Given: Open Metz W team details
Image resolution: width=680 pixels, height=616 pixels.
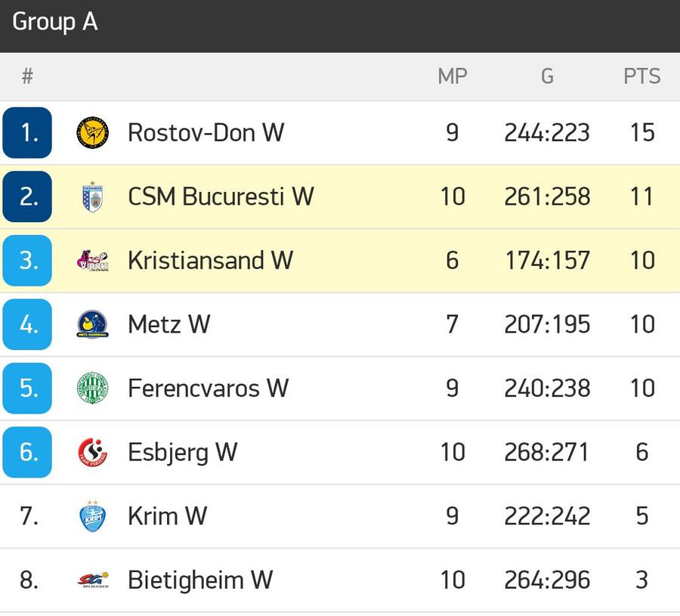Looking at the screenshot, I should click(169, 324).
